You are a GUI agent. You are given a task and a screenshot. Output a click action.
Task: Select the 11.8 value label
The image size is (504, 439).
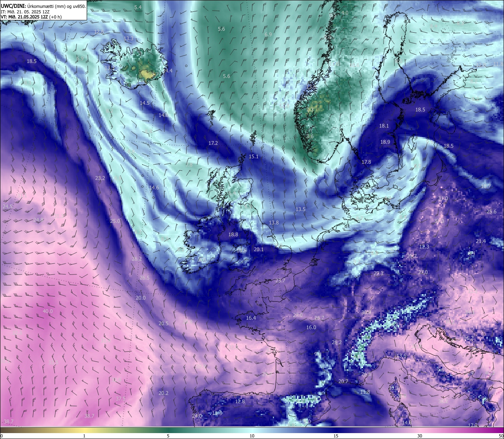coord(365,392)
